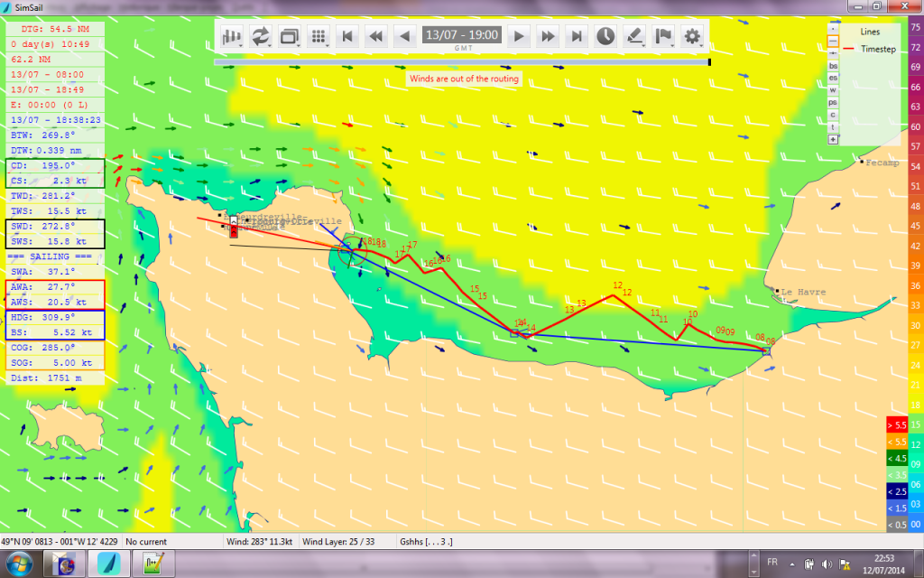The image size is (924, 578).
Task: Click the square waypoint at the route start
Action: click(x=766, y=351)
